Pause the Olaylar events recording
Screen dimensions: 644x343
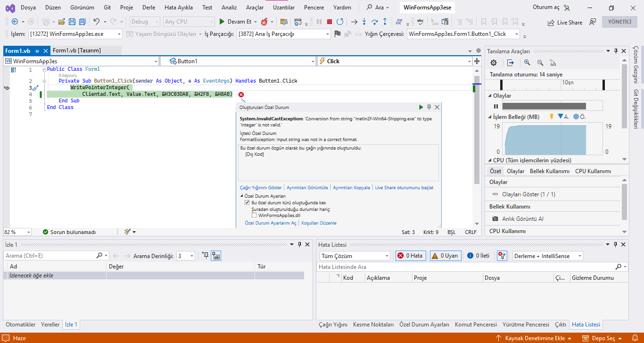click(495, 106)
